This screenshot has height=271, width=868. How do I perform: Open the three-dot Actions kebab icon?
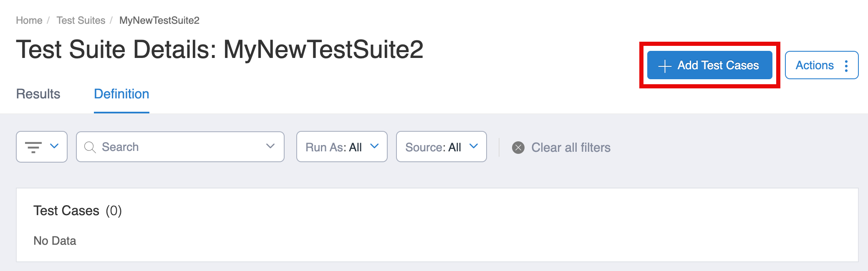coord(846,65)
